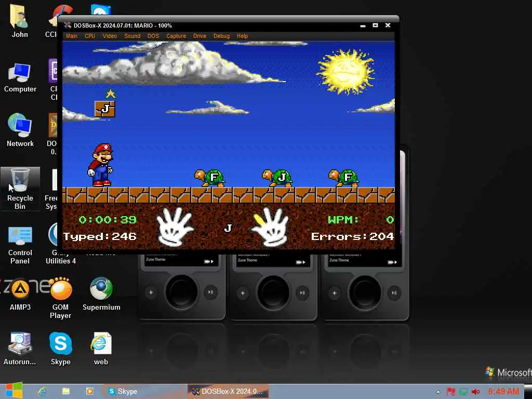Select the AIMP3 desktop icon
The image size is (532, 399).
tap(20, 295)
